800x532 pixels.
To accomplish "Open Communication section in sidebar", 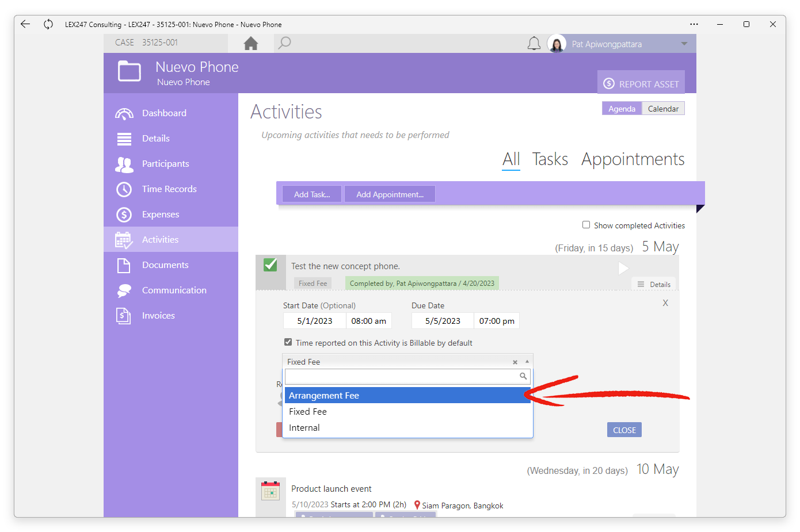I will pos(171,290).
